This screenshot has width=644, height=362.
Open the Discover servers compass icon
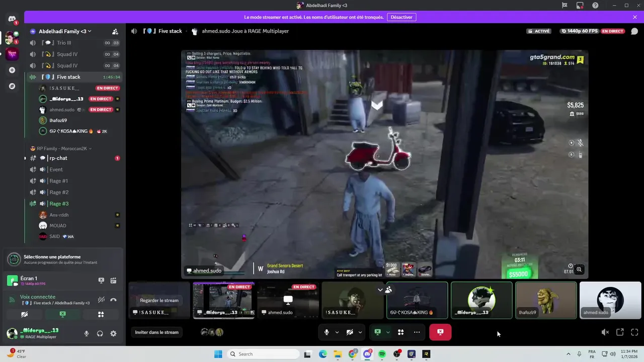(12, 86)
